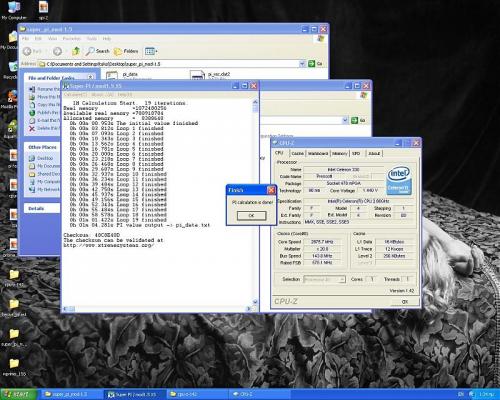500x400 pixels.
Task: Expand address dropdown in the middle Explorer window
Action: (345, 120)
